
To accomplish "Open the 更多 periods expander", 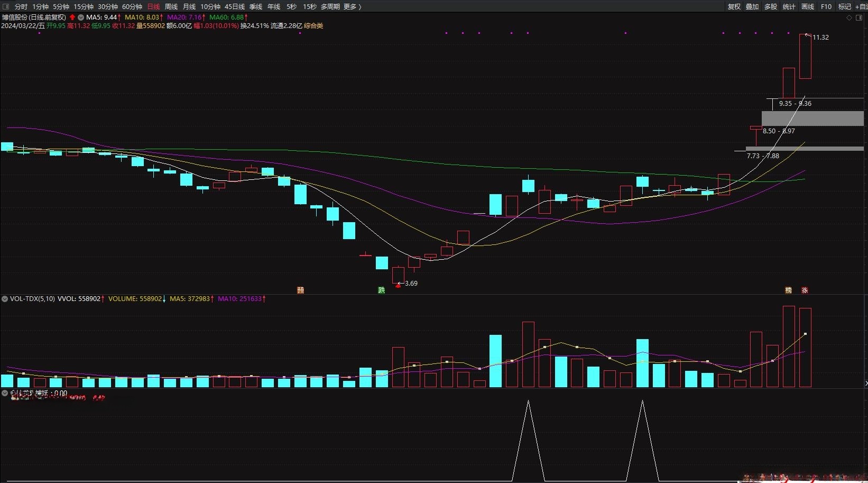I will (352, 6).
